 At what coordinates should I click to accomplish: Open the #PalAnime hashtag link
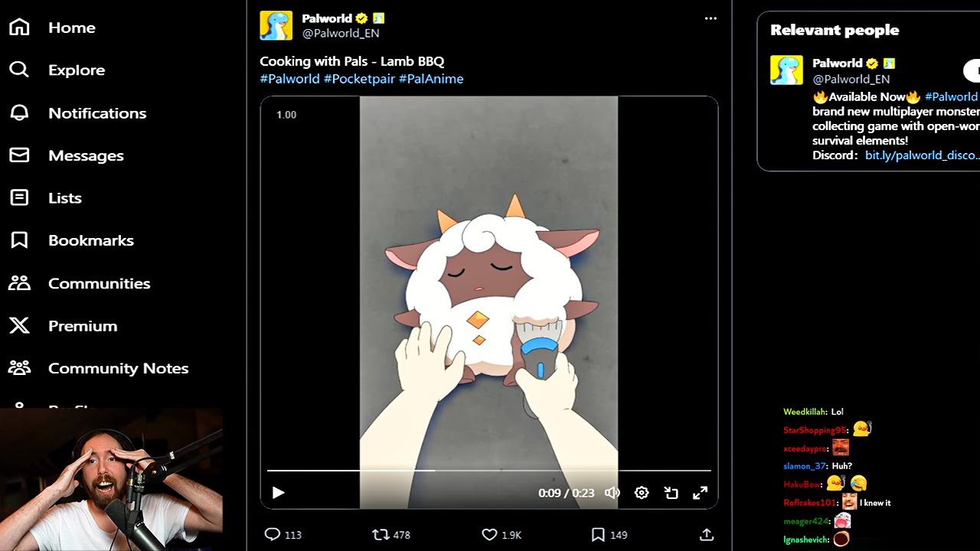pos(431,79)
